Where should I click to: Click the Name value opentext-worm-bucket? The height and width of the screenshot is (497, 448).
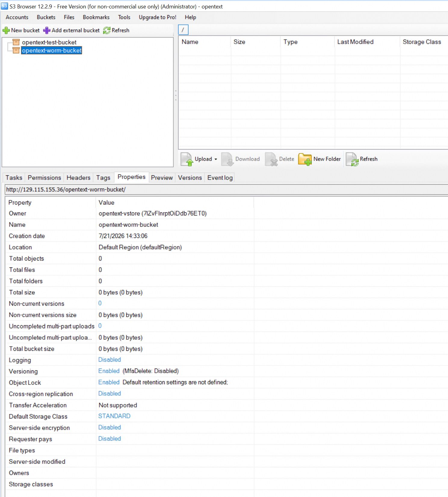point(128,225)
